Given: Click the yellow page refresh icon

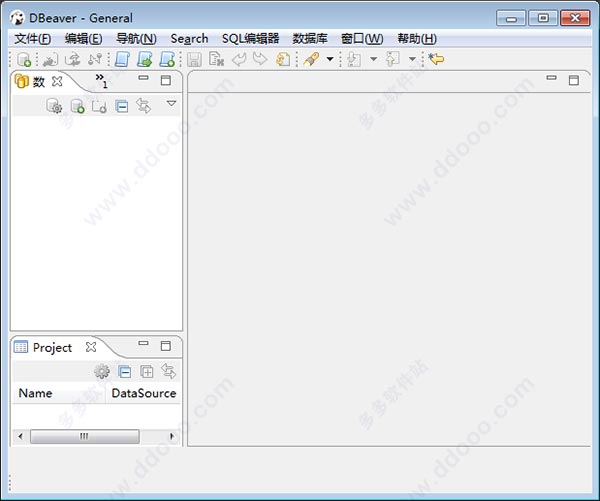Looking at the screenshot, I should 283,59.
